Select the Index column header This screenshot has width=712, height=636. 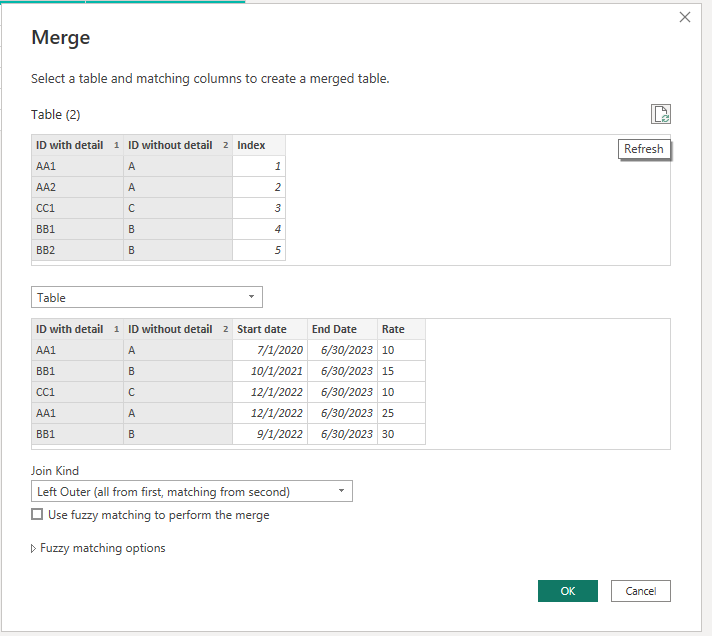pos(259,145)
